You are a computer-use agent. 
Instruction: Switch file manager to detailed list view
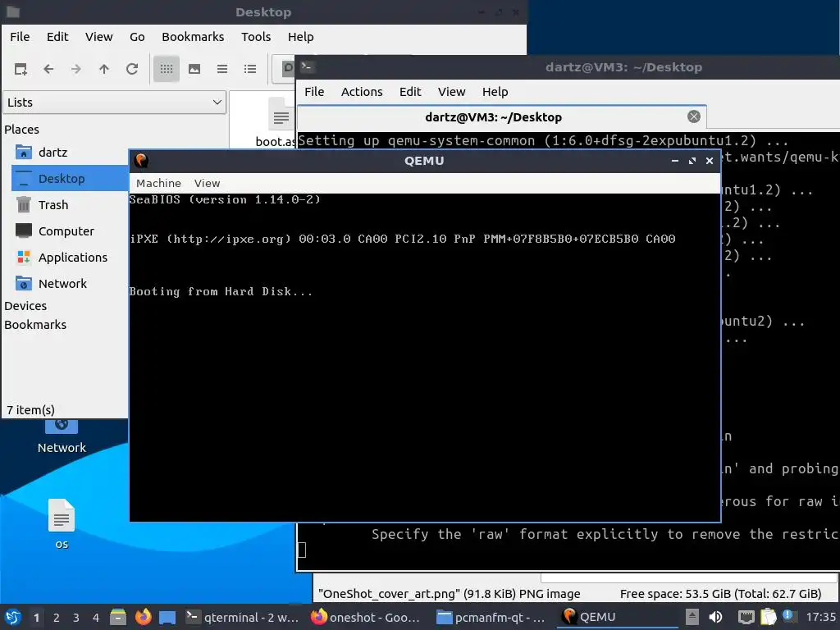coord(250,69)
